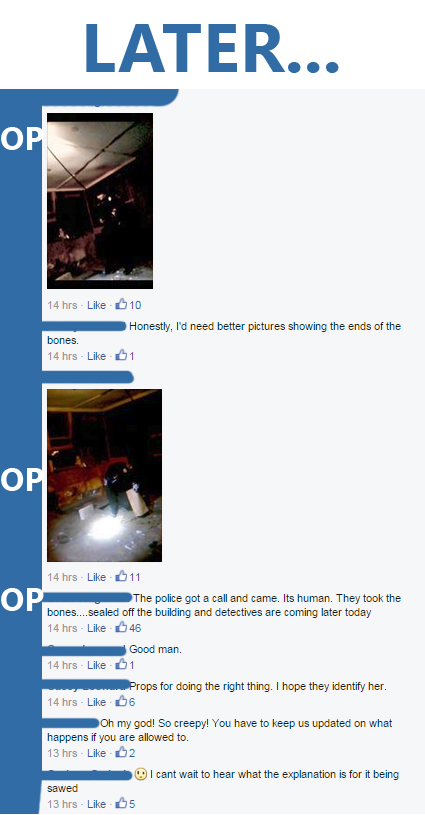Click thumbs-up icon on 'Good man' comment
This screenshot has width=425, height=815.
tap(121, 664)
